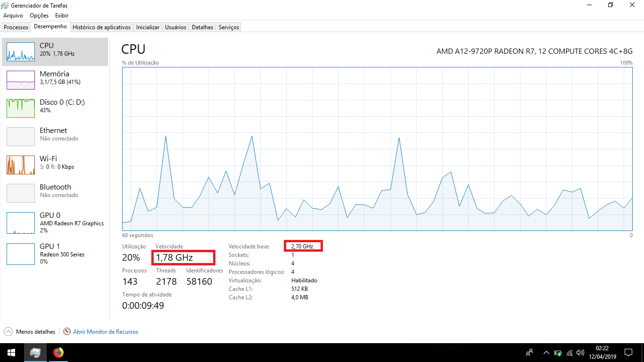Restore down the Task Manager window
644x362 pixels.
[x=611, y=5]
